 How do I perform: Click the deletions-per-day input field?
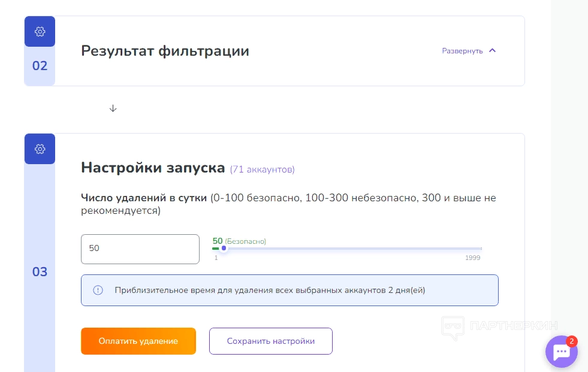[x=140, y=249]
